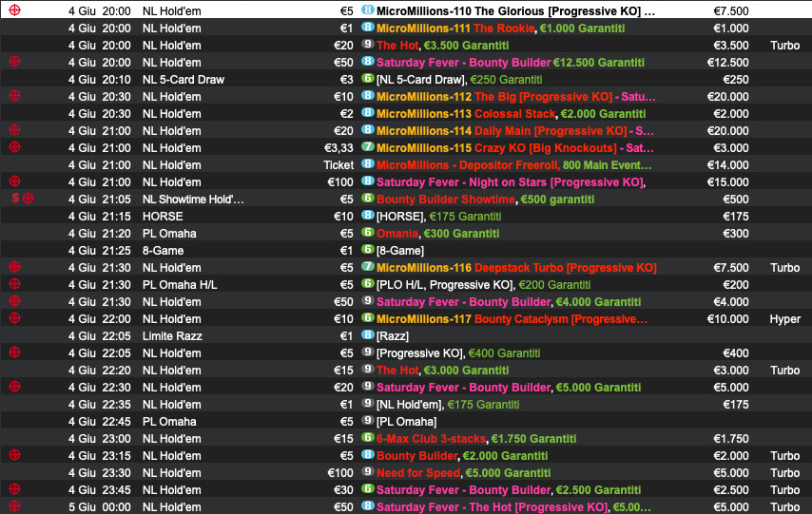The width and height of the screenshot is (812, 514).
Task: Click the '5 Giu 00:00' start time
Action: [100, 506]
